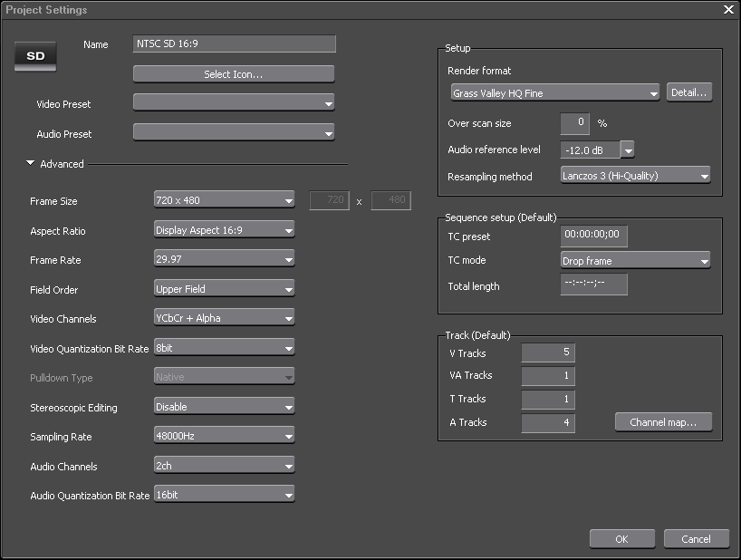741x560 pixels.
Task: Collapse the Advanced section
Action: coord(31,164)
